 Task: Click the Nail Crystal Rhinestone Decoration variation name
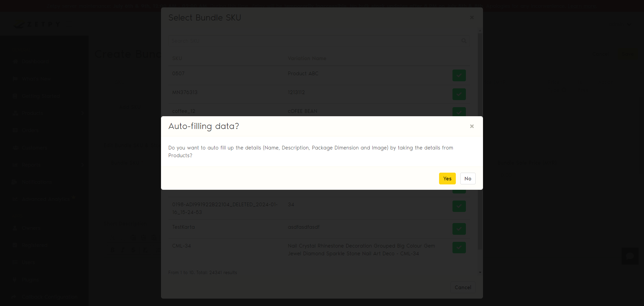point(361,250)
